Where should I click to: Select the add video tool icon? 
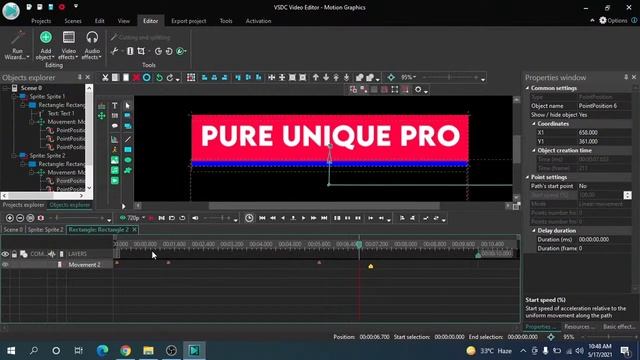click(x=115, y=180)
